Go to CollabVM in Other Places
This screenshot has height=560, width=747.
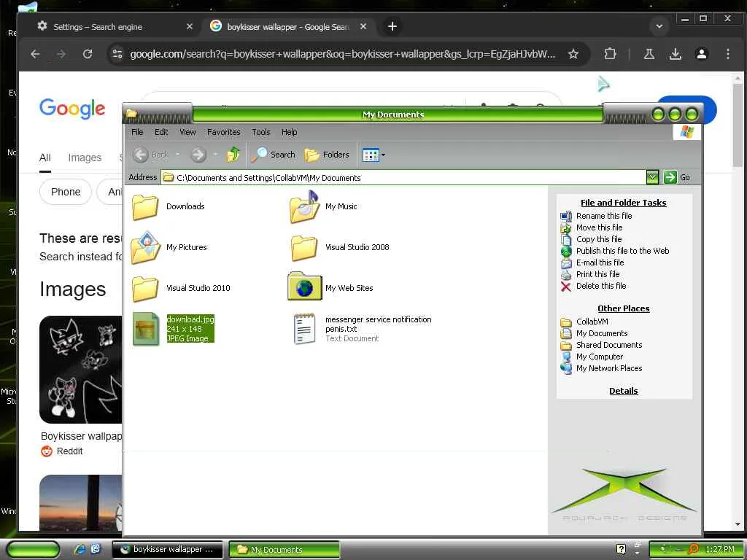(592, 322)
